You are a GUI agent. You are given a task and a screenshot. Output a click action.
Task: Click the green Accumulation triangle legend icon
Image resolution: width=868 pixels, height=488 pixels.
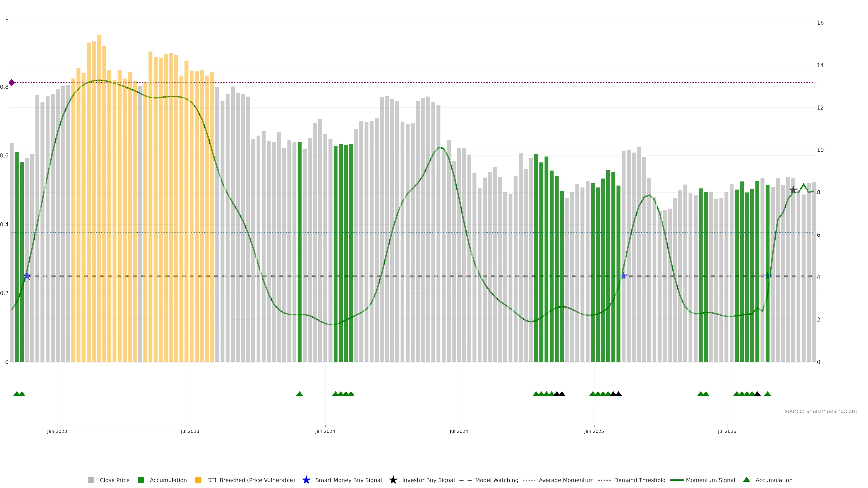(x=746, y=480)
